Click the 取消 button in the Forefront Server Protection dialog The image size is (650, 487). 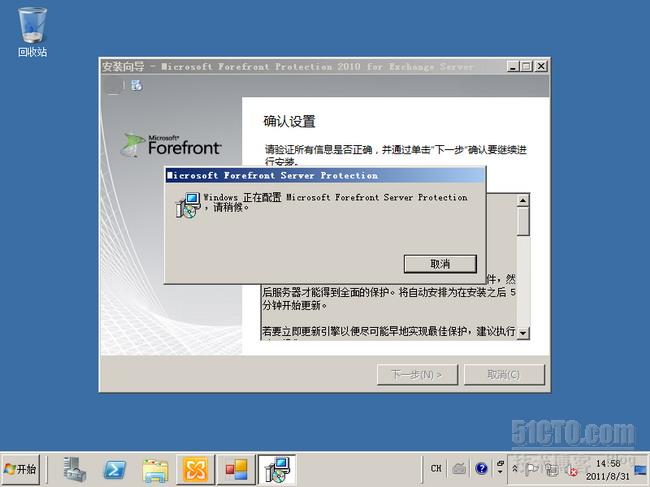440,264
